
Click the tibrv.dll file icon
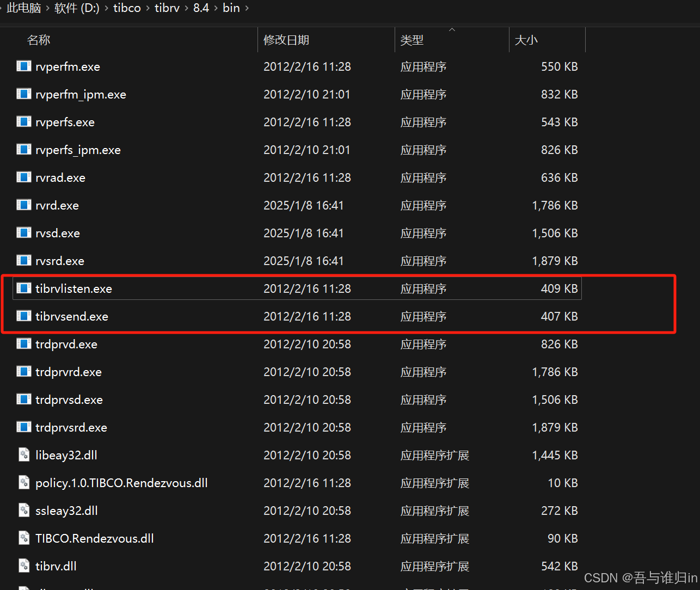pyautogui.click(x=24, y=566)
